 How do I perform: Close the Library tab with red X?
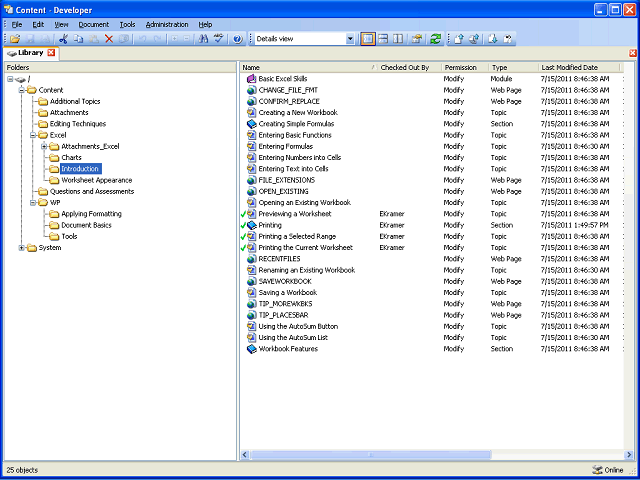(x=51, y=53)
